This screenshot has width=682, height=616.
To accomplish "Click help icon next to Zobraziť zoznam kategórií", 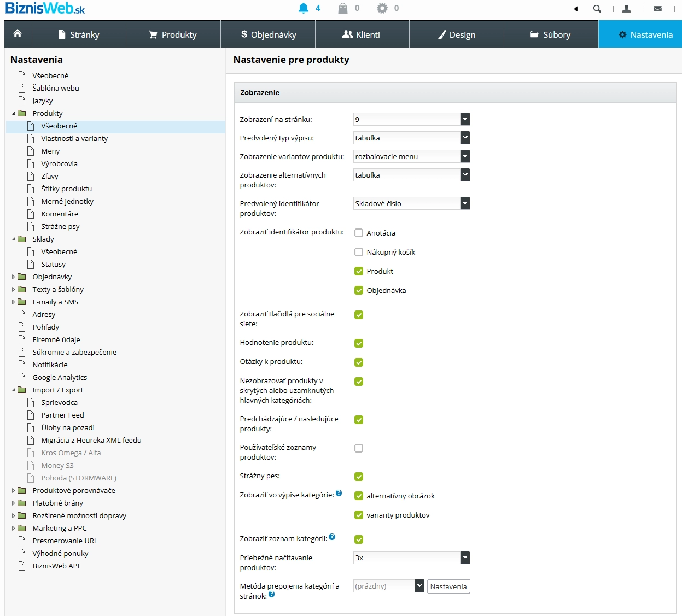I will point(332,537).
